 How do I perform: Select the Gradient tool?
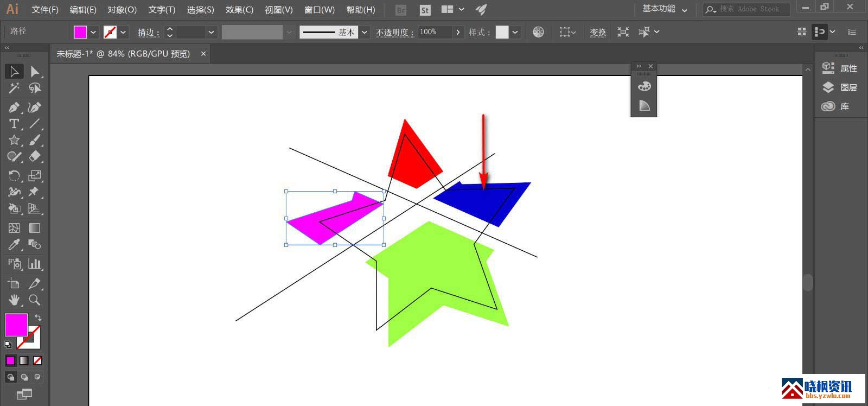pos(35,228)
